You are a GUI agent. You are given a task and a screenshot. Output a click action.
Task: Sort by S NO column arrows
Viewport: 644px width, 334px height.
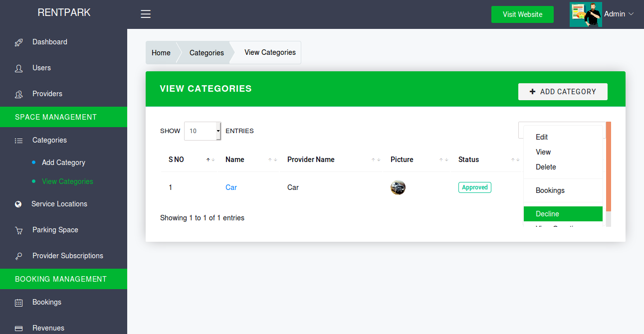(211, 160)
